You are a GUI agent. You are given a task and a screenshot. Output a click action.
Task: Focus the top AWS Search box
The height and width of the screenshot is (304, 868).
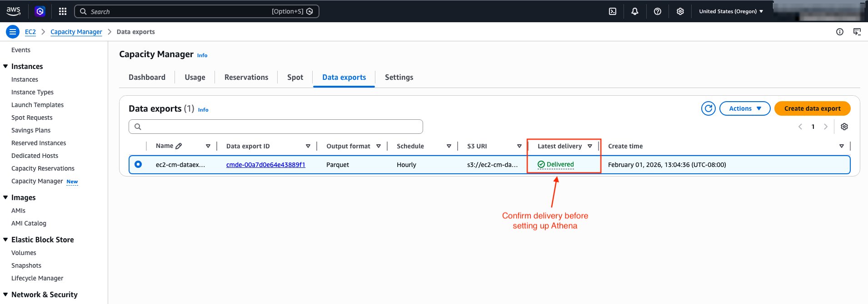coord(197,11)
